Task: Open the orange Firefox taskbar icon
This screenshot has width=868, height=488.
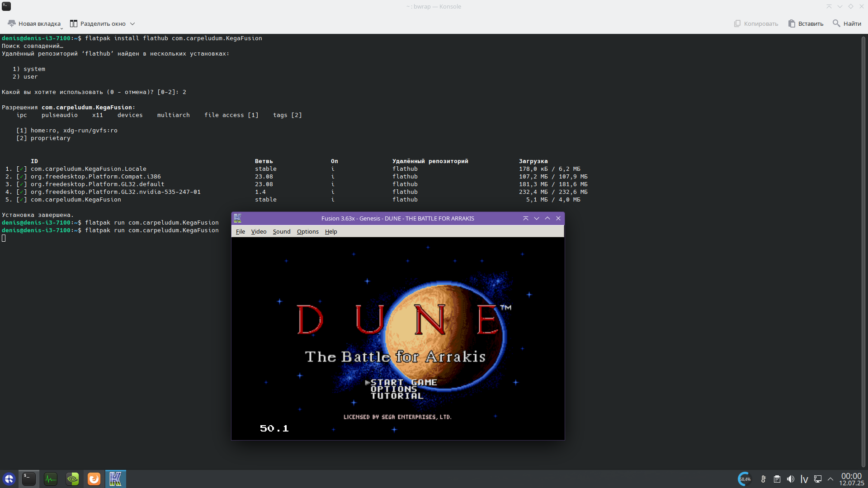Action: point(94,479)
